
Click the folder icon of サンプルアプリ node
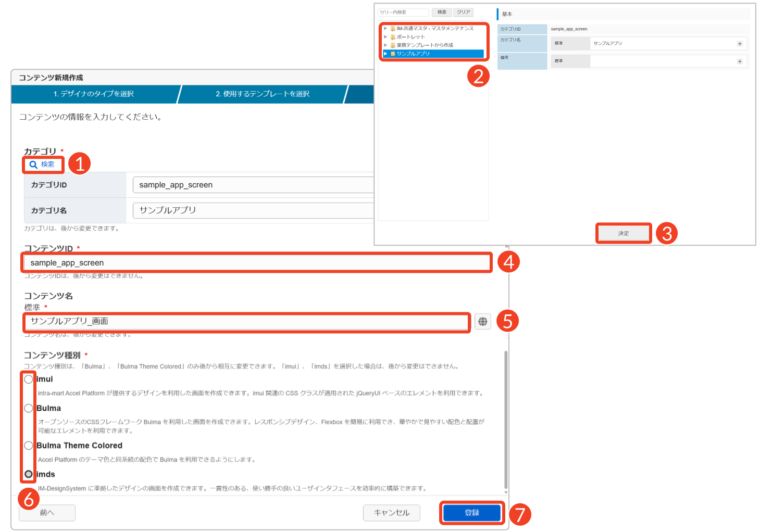pos(393,54)
